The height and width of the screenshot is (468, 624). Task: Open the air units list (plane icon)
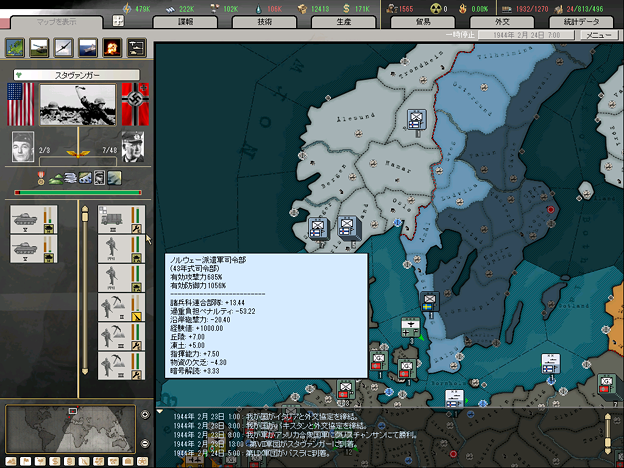click(x=64, y=47)
